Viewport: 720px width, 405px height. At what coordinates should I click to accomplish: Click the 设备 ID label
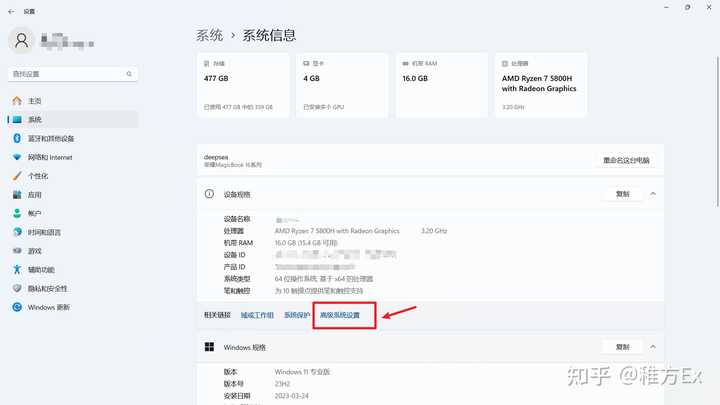pyautogui.click(x=235, y=255)
